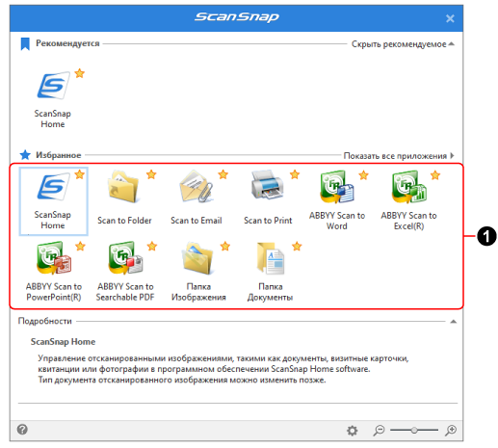Toggle the star on Папка Изображения
498x448 pixels.
(x=225, y=247)
